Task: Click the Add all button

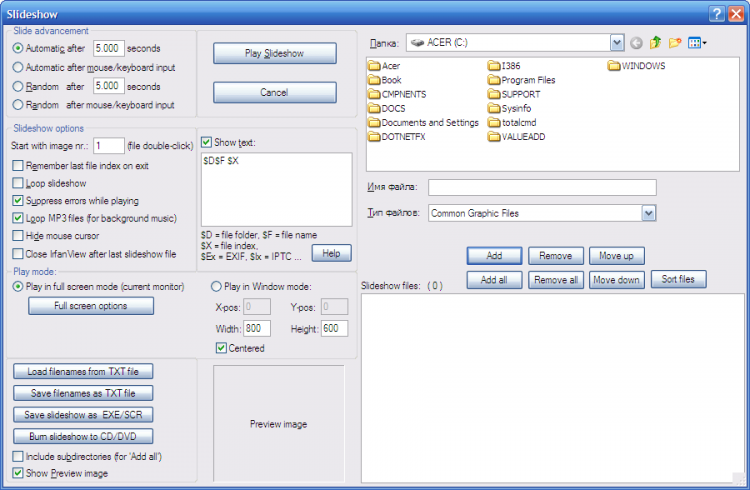Action: click(x=494, y=279)
